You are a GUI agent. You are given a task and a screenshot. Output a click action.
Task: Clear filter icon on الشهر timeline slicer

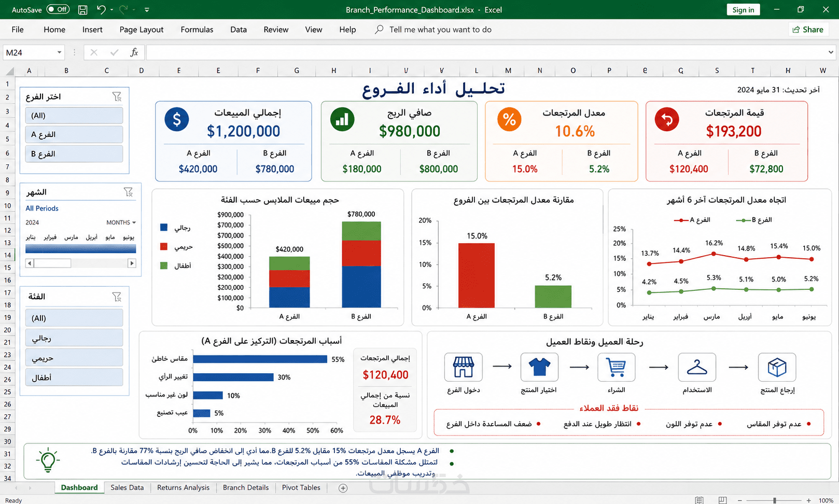click(x=128, y=192)
